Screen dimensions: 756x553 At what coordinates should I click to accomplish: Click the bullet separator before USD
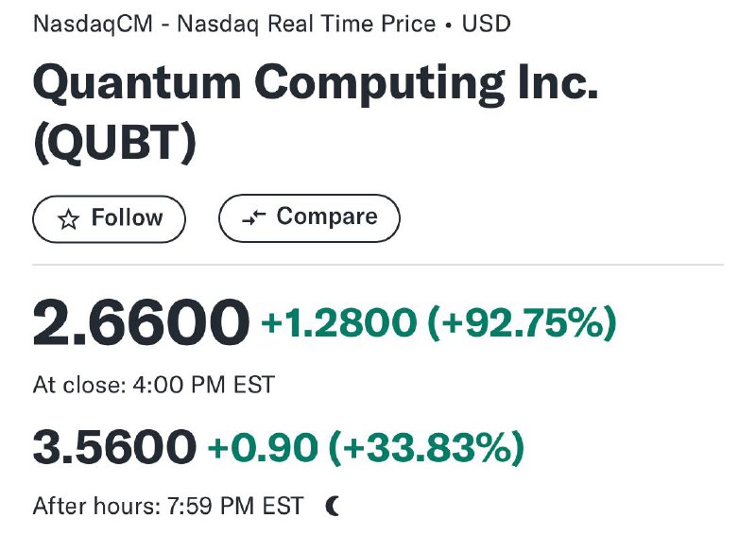point(449,26)
